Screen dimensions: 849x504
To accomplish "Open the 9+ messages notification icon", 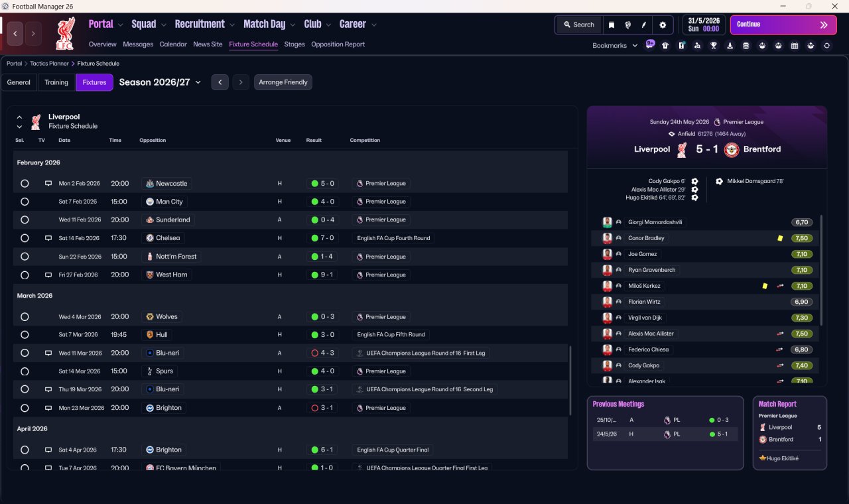I will [650, 45].
